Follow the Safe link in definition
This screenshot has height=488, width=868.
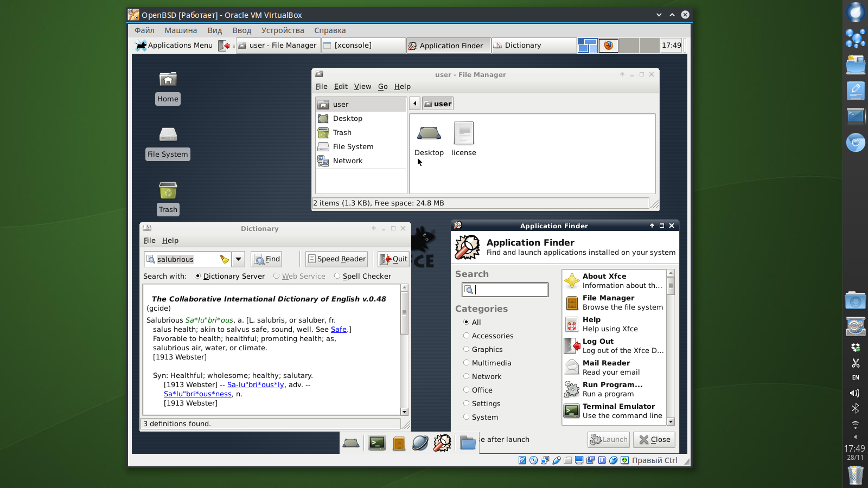339,329
